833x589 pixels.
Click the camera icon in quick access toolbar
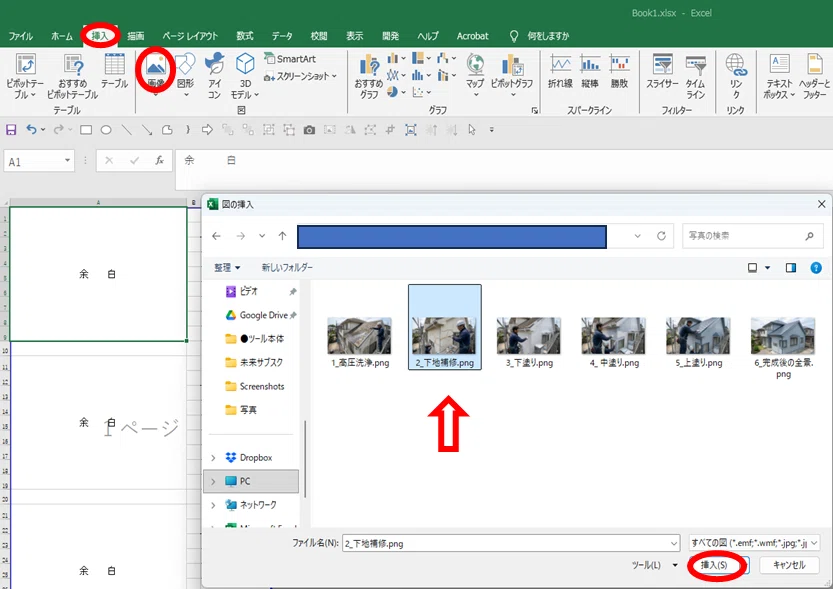[309, 130]
